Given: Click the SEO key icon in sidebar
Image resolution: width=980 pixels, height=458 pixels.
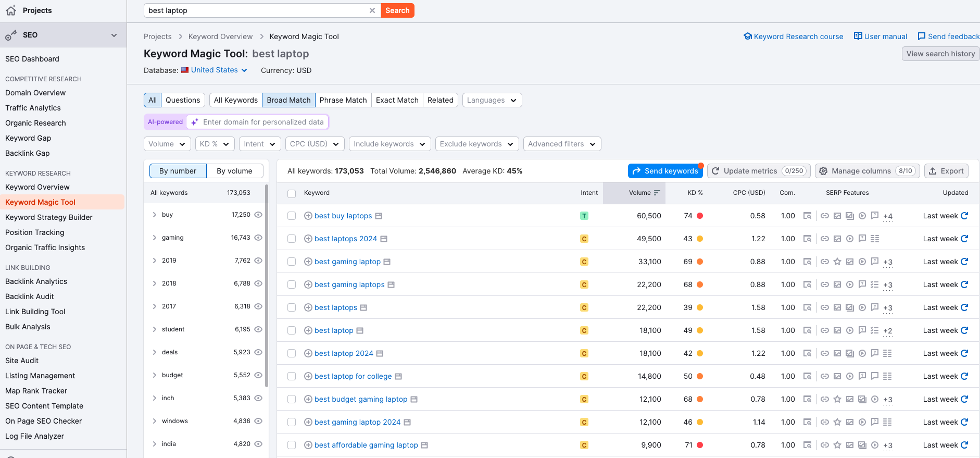Looking at the screenshot, I should coord(11,35).
